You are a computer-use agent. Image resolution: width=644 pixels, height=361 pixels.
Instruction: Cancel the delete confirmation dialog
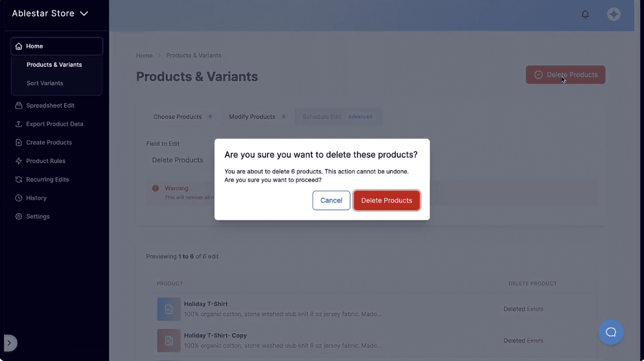click(331, 200)
